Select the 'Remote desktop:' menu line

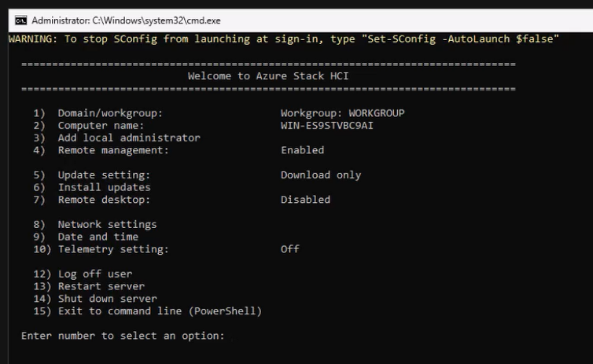[92, 200]
